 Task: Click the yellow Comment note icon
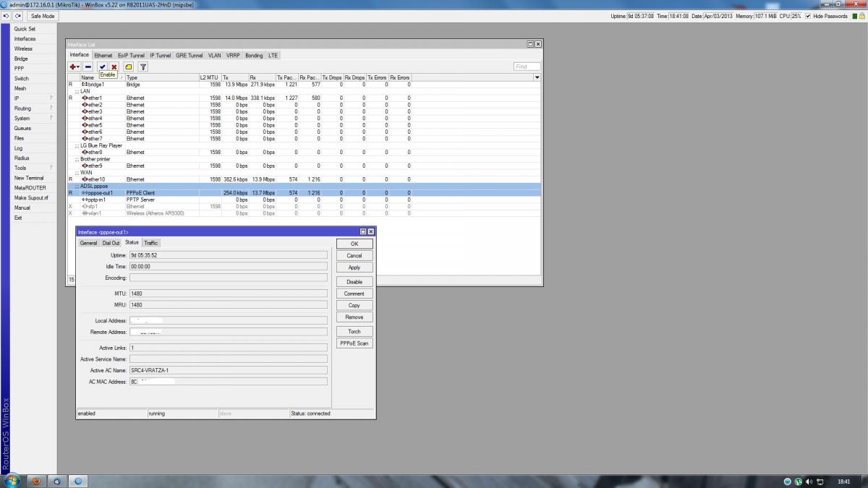tap(128, 67)
